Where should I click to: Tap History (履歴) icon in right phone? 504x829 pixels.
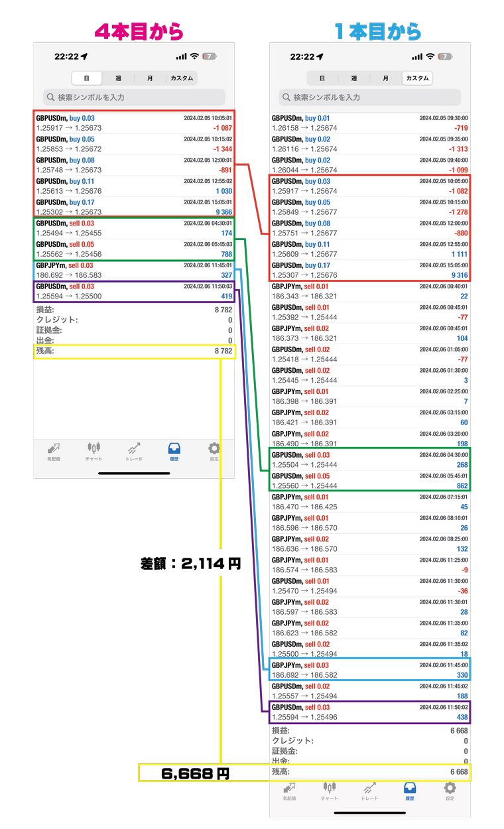410,791
